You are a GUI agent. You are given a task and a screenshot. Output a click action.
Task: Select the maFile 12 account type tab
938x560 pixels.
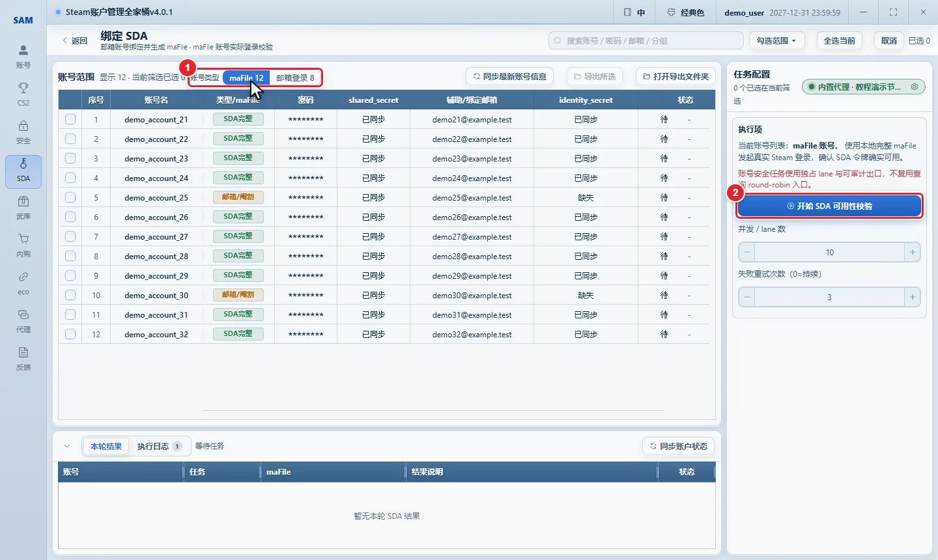[246, 77]
